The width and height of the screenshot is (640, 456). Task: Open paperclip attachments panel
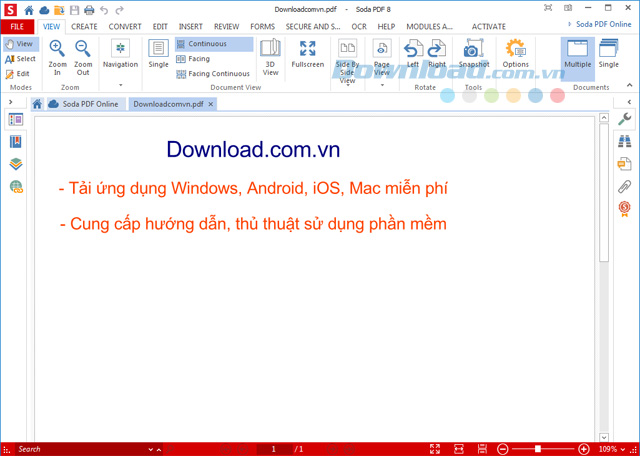[624, 187]
